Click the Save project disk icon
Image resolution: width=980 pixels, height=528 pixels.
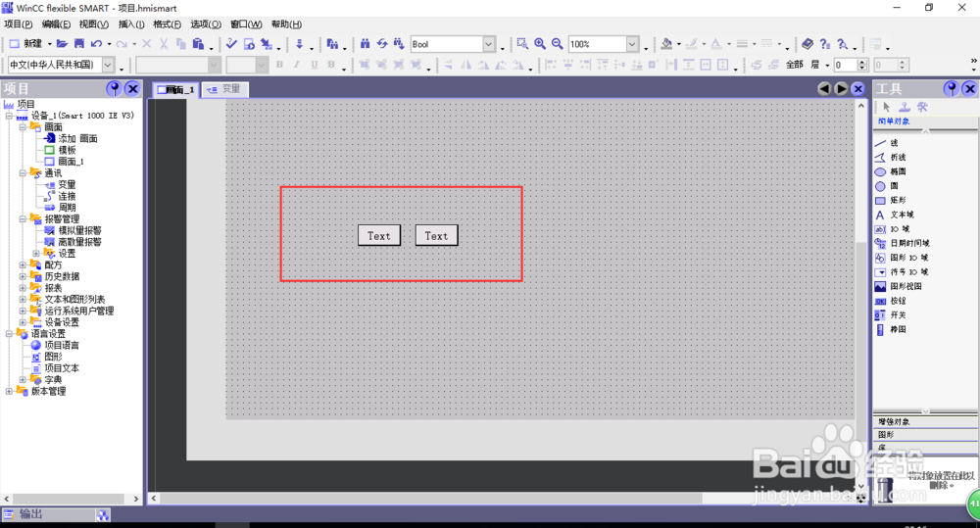[78, 44]
